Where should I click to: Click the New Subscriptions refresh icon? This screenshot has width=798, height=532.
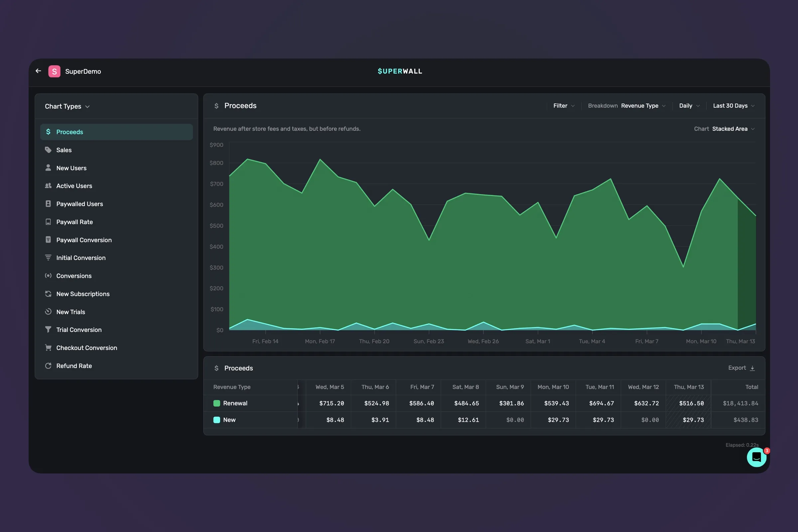48,294
